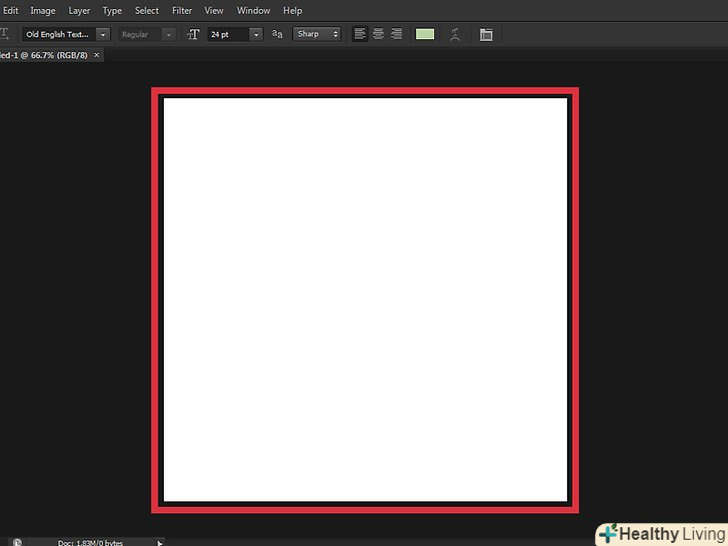The height and width of the screenshot is (546, 728).
Task: Select the document tab at 66.7%
Action: 43,55
